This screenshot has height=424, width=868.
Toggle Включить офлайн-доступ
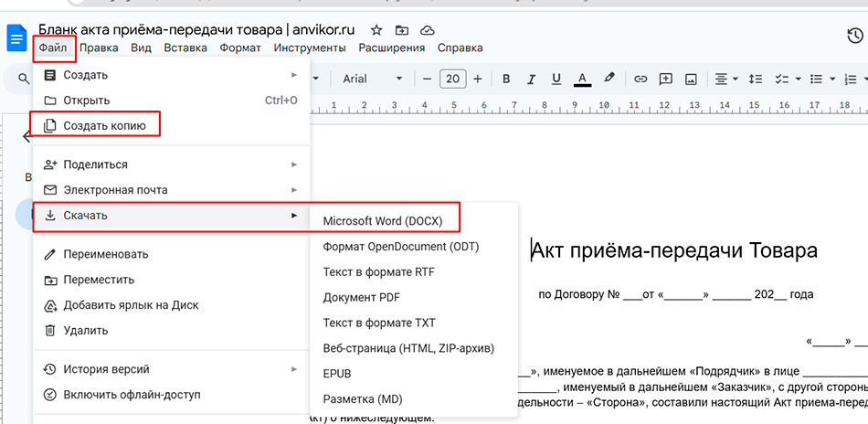coord(172,395)
